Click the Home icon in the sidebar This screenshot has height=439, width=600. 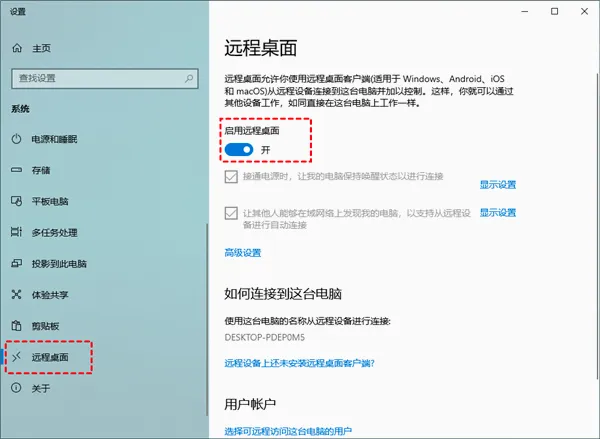pos(17,48)
